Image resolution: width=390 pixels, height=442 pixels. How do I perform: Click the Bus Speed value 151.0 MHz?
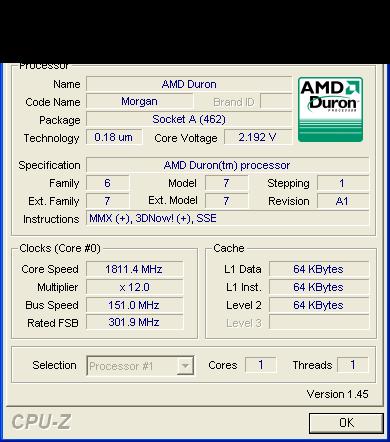[x=134, y=305]
